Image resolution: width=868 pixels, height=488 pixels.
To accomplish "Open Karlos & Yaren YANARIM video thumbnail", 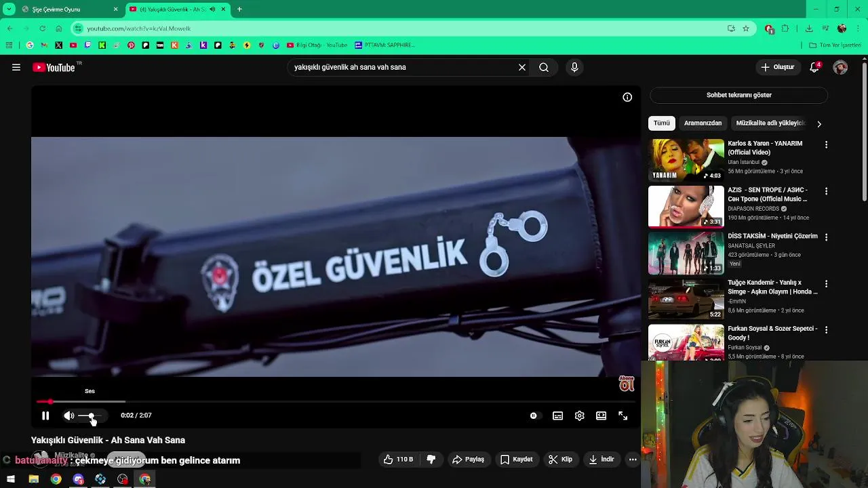I will pos(686,160).
